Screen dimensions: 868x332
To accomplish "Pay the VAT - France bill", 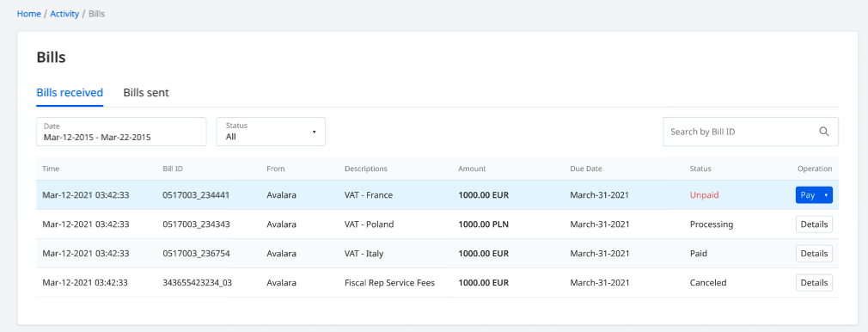I will [x=808, y=195].
